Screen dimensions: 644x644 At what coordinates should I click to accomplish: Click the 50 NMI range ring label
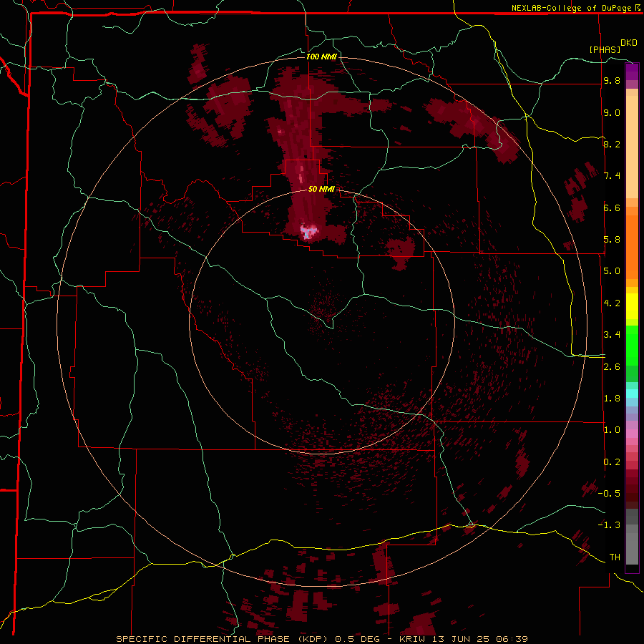pyautogui.click(x=321, y=189)
